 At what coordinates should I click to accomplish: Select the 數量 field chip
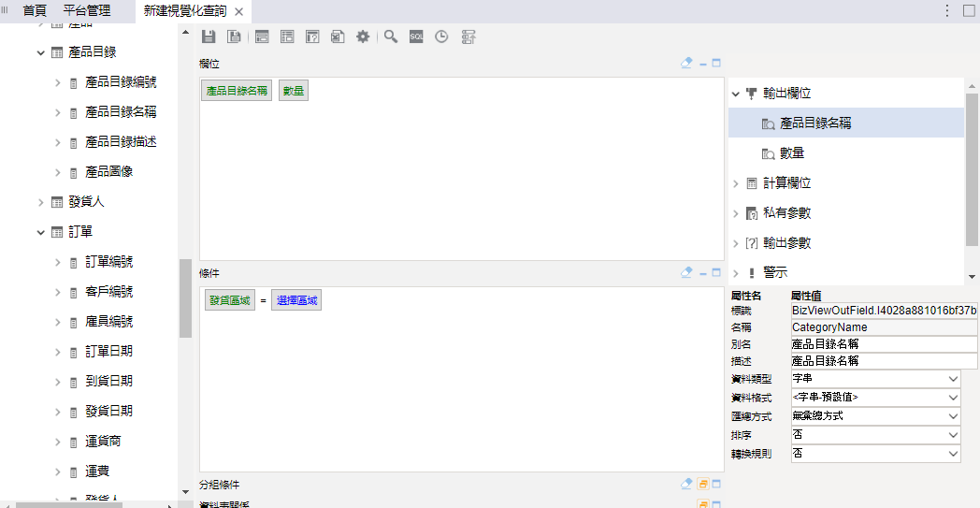tap(293, 91)
